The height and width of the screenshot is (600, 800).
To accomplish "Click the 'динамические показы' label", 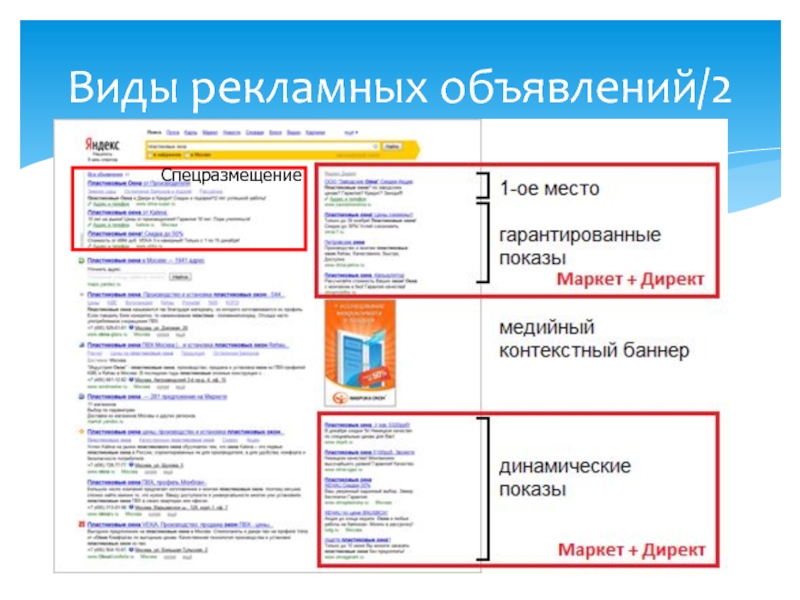I will pos(565,478).
